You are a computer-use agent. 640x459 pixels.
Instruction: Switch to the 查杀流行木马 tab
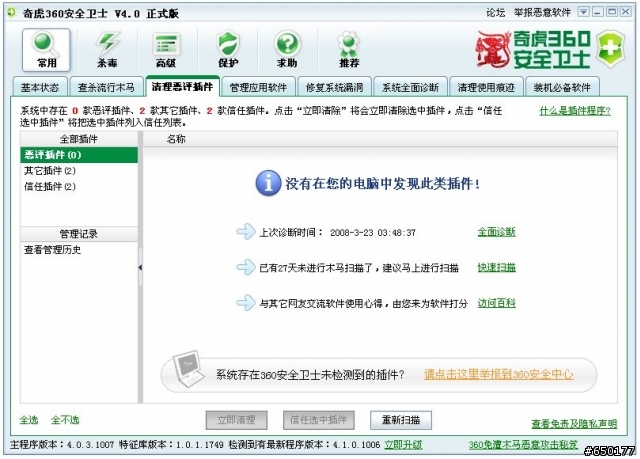coord(106,87)
